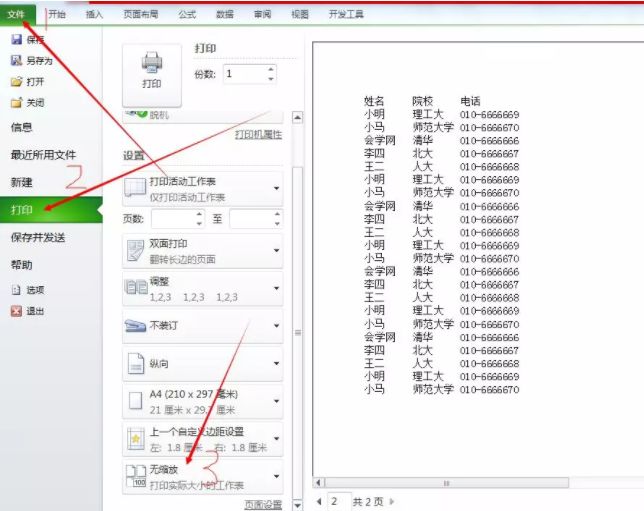Click the 纵向 portrait page icon
The width and height of the screenshot is (644, 511).
click(136, 364)
